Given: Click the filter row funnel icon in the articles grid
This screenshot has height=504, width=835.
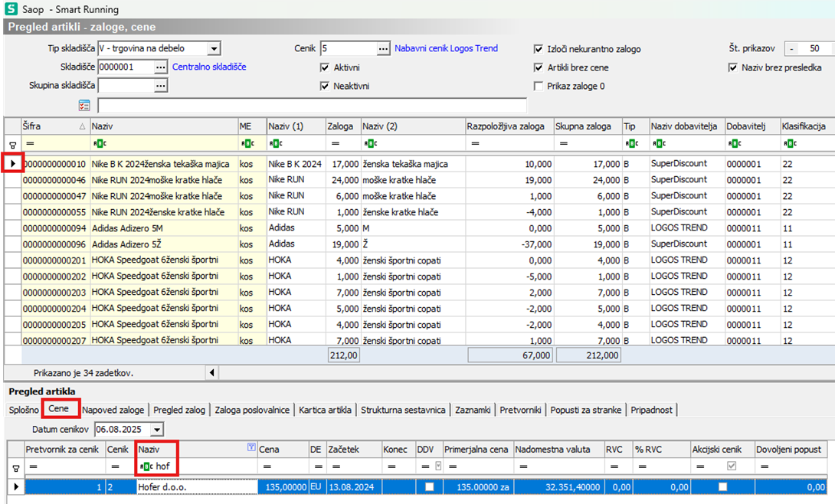Looking at the screenshot, I should coord(13,143).
